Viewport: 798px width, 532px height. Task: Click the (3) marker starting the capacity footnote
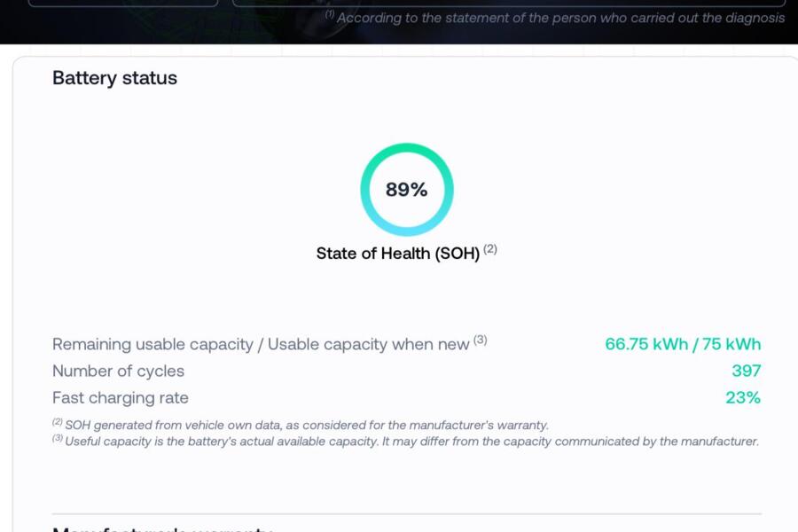pos(57,438)
